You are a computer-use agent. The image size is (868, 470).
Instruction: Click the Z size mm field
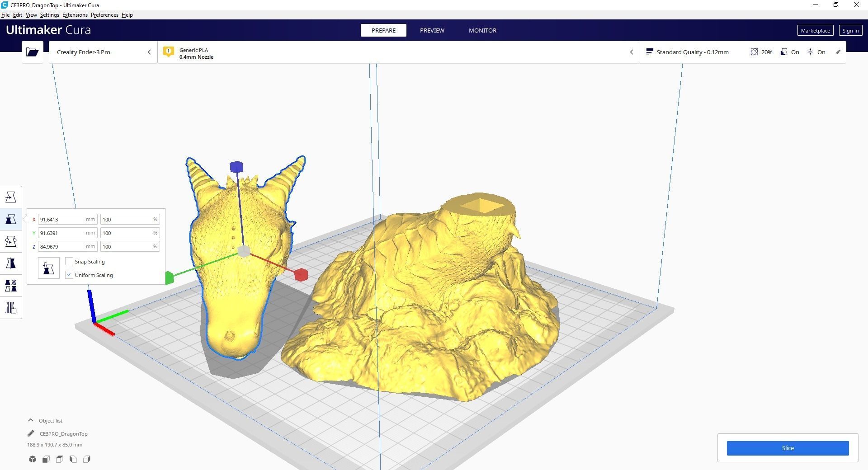coord(68,246)
